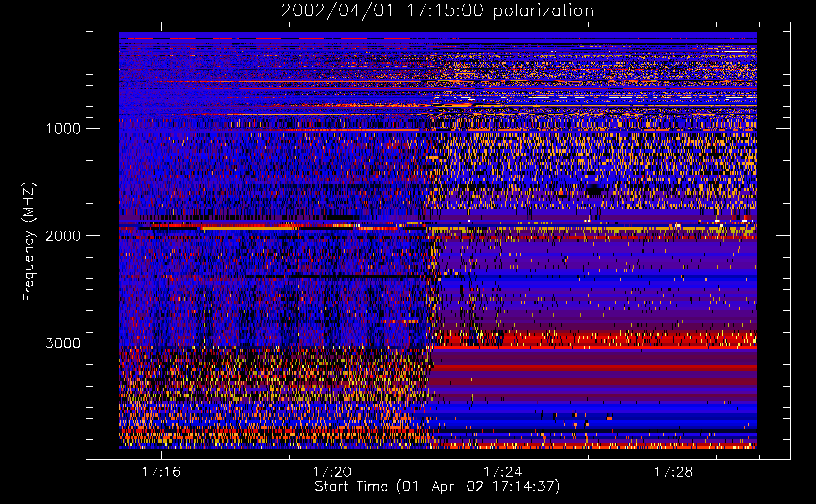Click the "Start Time" x-axis label
Screen dimensions: 816x504
tap(437, 486)
